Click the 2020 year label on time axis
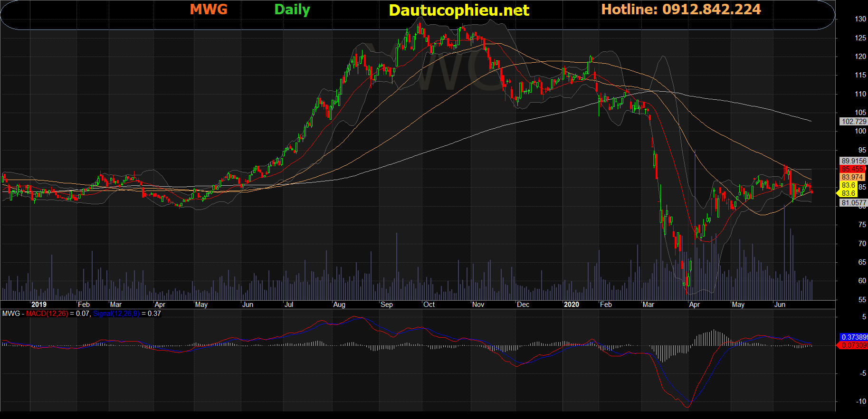The width and height of the screenshot is (868, 419). pyautogui.click(x=572, y=305)
